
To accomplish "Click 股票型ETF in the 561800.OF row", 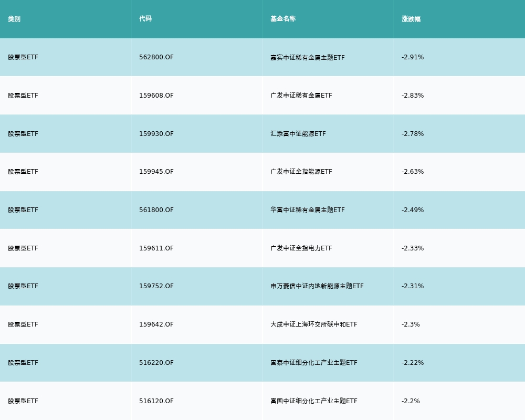I will point(23,210).
